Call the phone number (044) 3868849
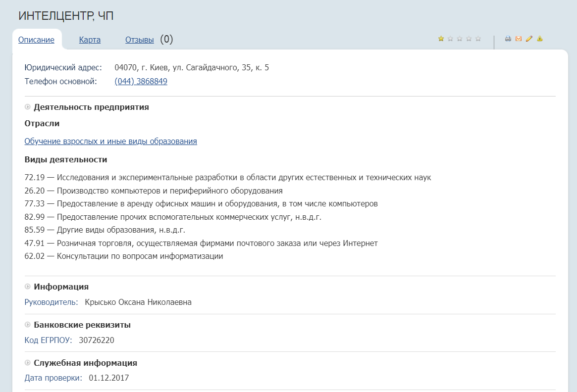The image size is (577, 392). (x=141, y=82)
